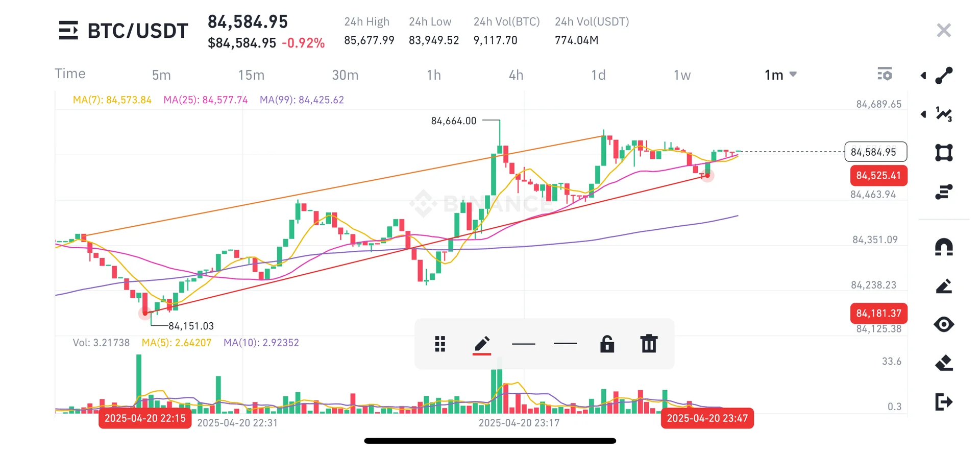Toggle drawings visibility with the eye icon
This screenshot has width=980, height=453.
tap(944, 324)
